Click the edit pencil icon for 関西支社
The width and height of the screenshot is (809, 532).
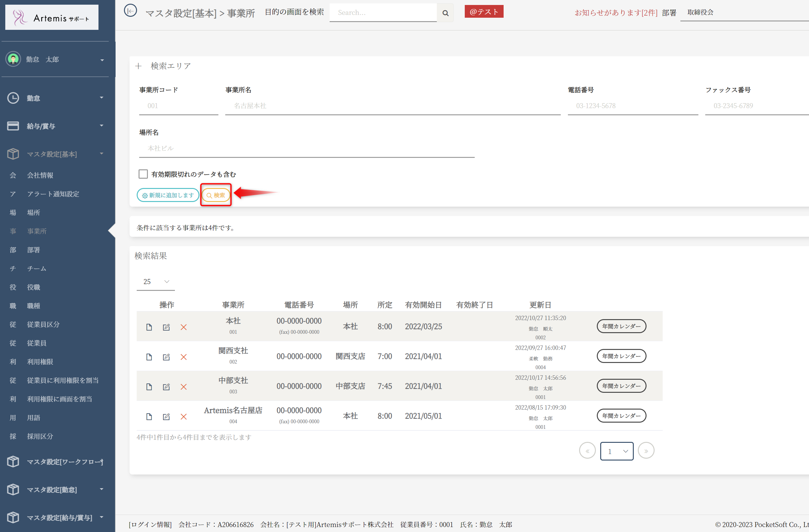(x=166, y=357)
